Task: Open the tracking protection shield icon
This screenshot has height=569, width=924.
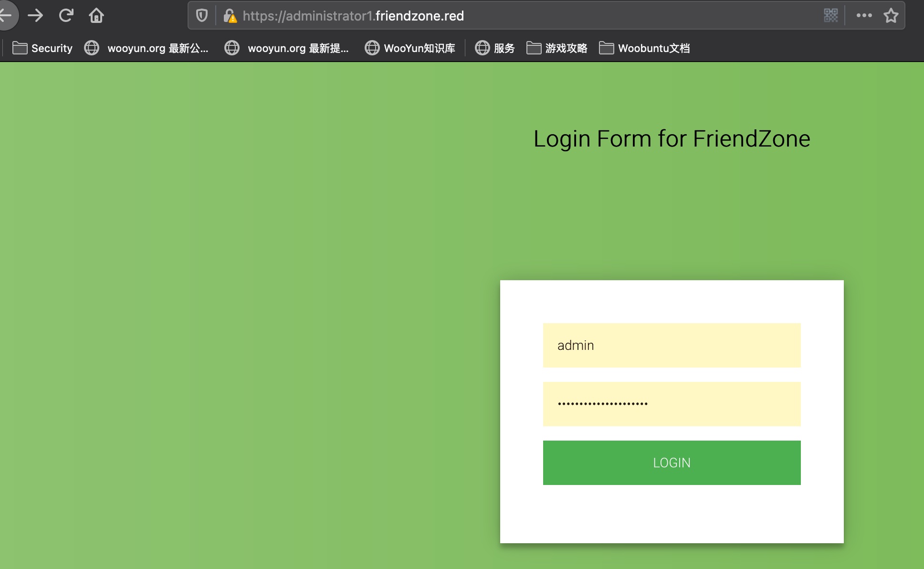Action: (x=202, y=16)
